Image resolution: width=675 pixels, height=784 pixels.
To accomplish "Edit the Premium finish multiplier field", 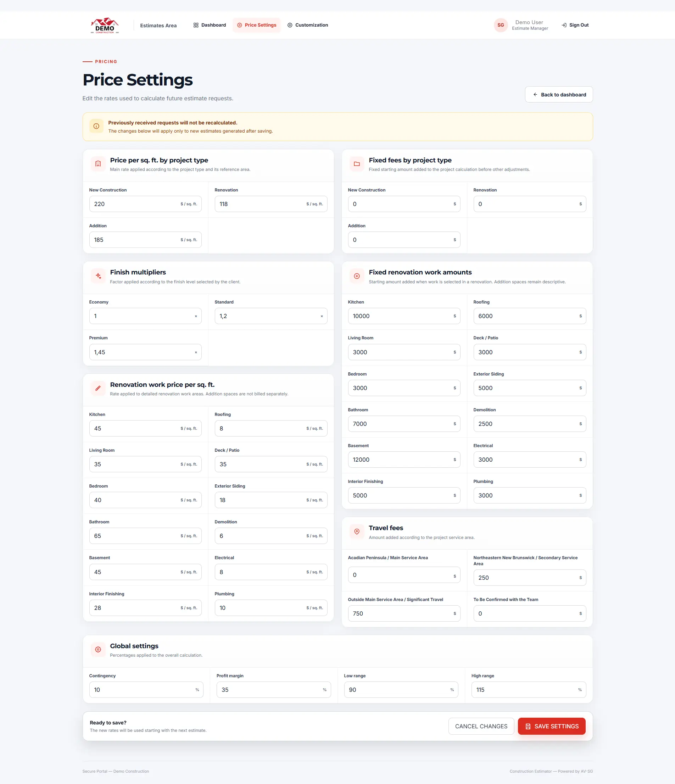I will pyautogui.click(x=145, y=352).
